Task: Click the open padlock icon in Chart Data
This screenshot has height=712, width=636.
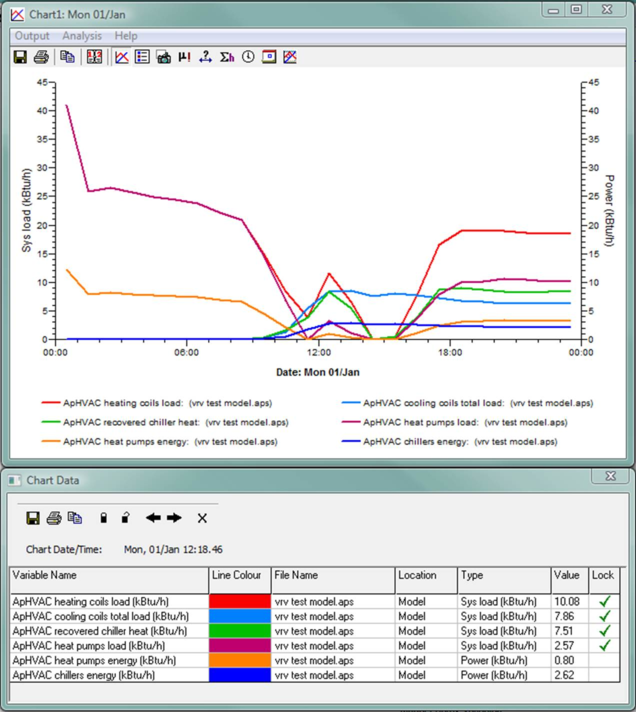Action: [125, 518]
